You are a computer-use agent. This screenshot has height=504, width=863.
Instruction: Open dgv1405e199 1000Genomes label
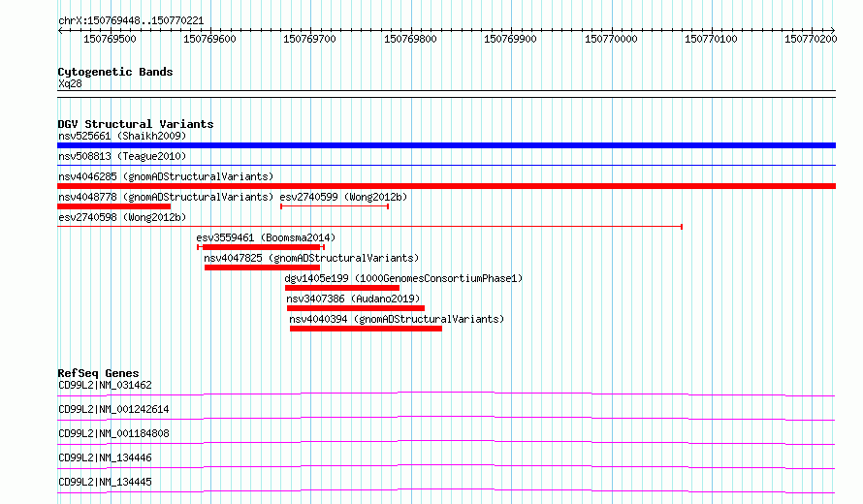pyautogui.click(x=403, y=278)
